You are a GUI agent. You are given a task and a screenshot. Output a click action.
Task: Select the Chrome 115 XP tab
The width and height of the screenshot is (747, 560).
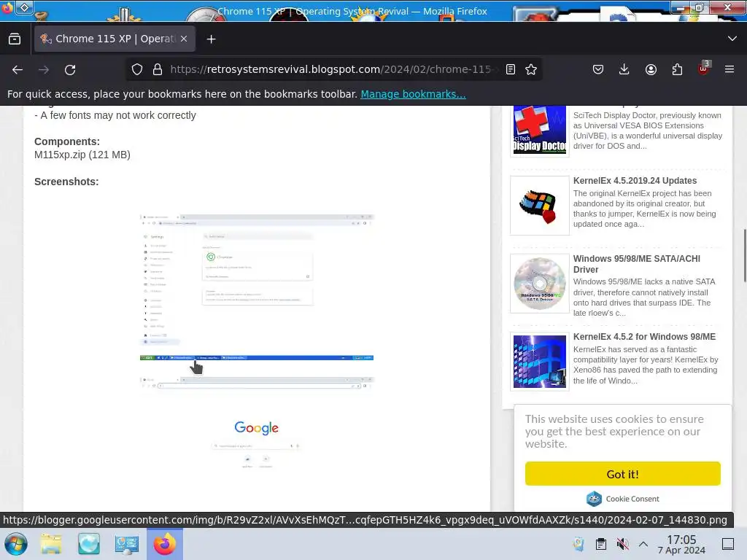click(x=115, y=39)
